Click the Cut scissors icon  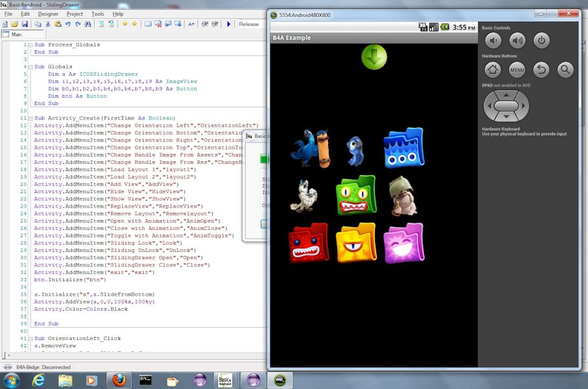coord(48,24)
